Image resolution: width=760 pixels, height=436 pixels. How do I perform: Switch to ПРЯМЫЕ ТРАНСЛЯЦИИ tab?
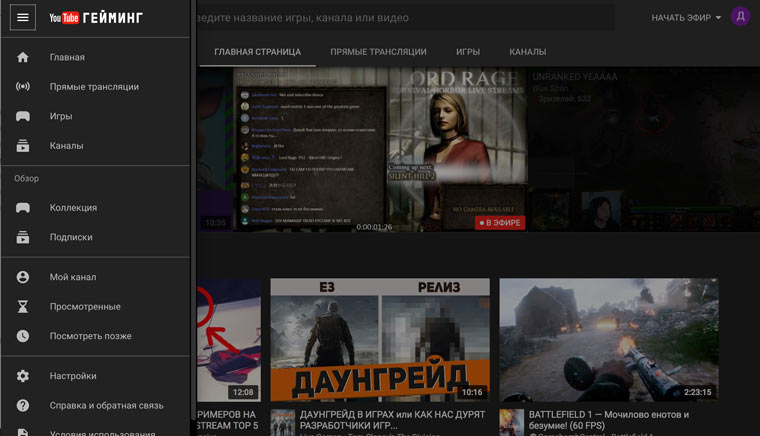tap(379, 52)
